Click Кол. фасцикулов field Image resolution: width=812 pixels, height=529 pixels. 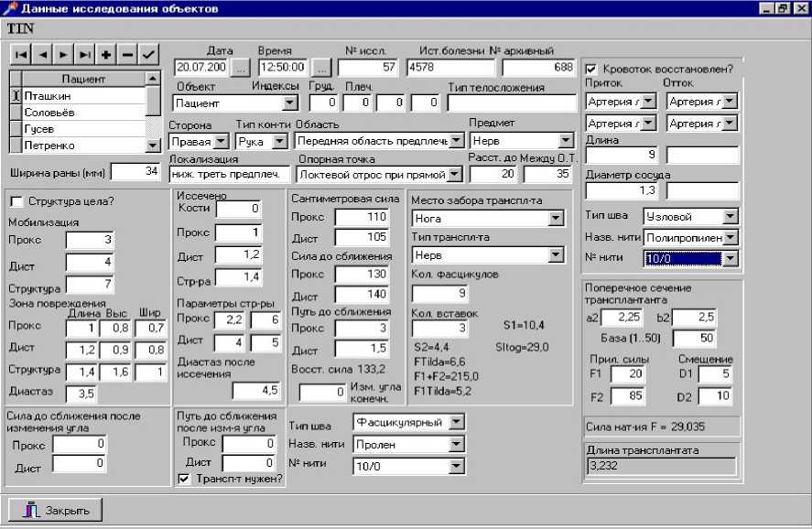(x=440, y=294)
